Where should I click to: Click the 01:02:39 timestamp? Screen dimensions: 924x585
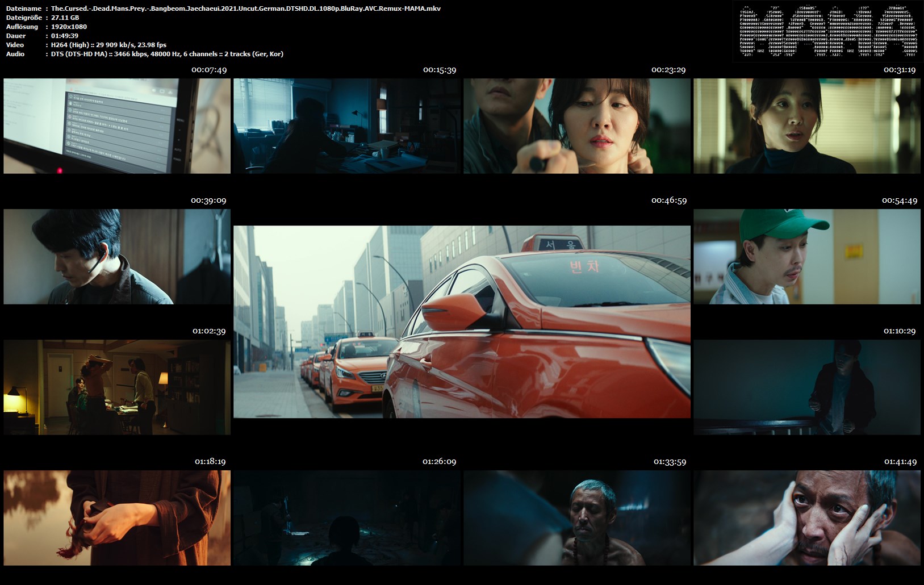tap(209, 331)
